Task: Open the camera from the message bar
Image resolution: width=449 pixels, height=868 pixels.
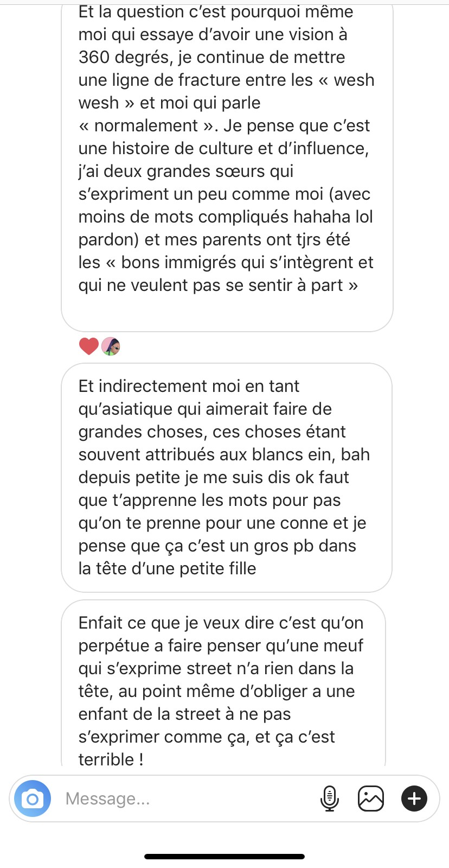Action: click(33, 799)
